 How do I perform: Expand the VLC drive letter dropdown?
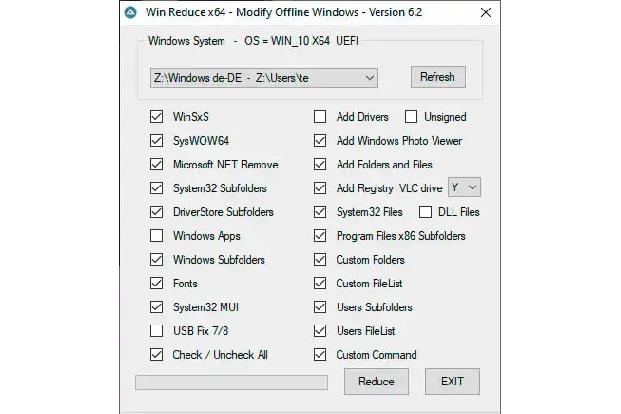point(464,187)
